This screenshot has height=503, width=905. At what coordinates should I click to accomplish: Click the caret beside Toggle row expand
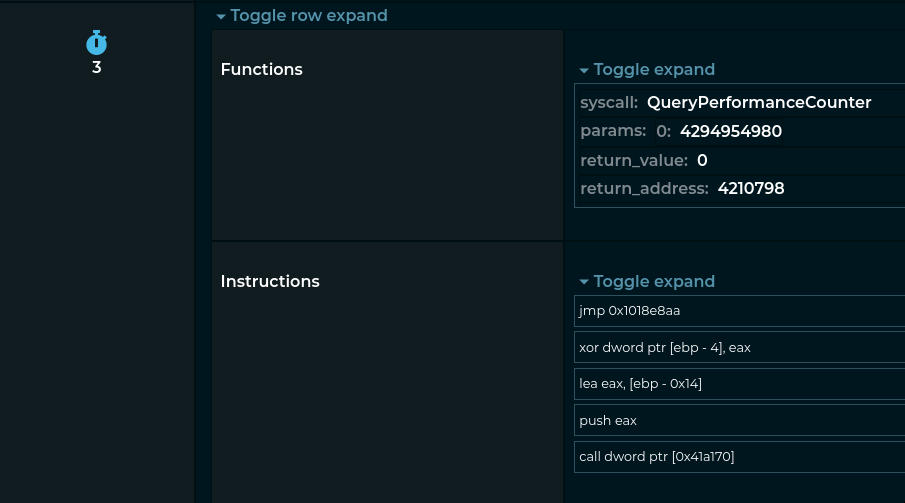[221, 17]
